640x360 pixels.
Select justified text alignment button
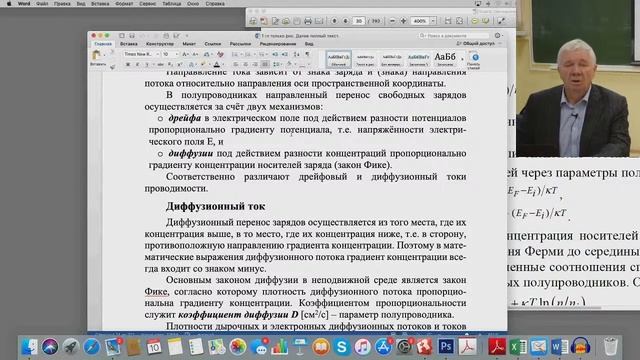[x=264, y=64]
